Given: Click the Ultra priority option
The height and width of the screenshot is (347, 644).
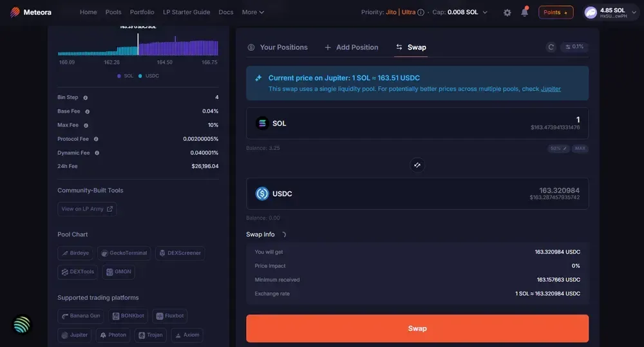Looking at the screenshot, I should pyautogui.click(x=408, y=12).
